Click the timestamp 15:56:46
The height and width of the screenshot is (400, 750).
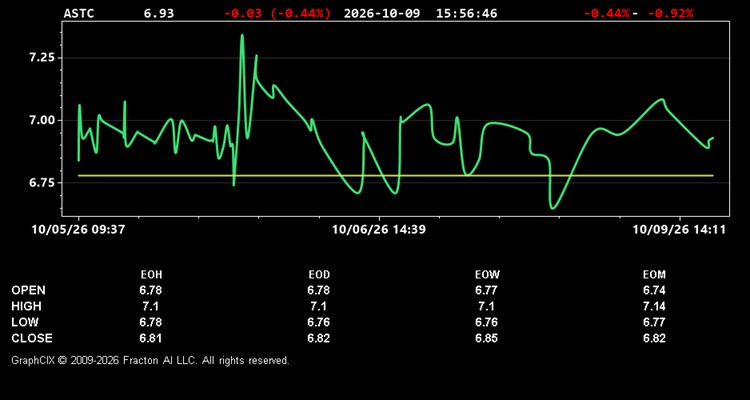466,13
